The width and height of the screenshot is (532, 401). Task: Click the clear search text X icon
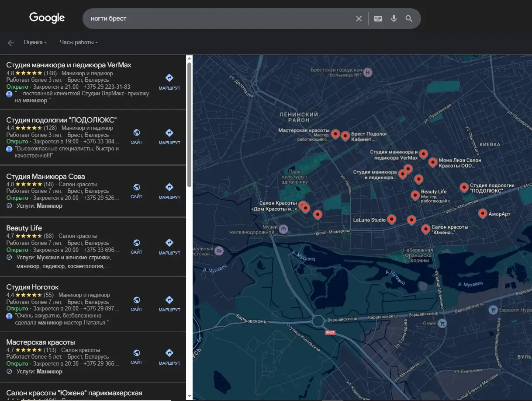pyautogui.click(x=359, y=18)
